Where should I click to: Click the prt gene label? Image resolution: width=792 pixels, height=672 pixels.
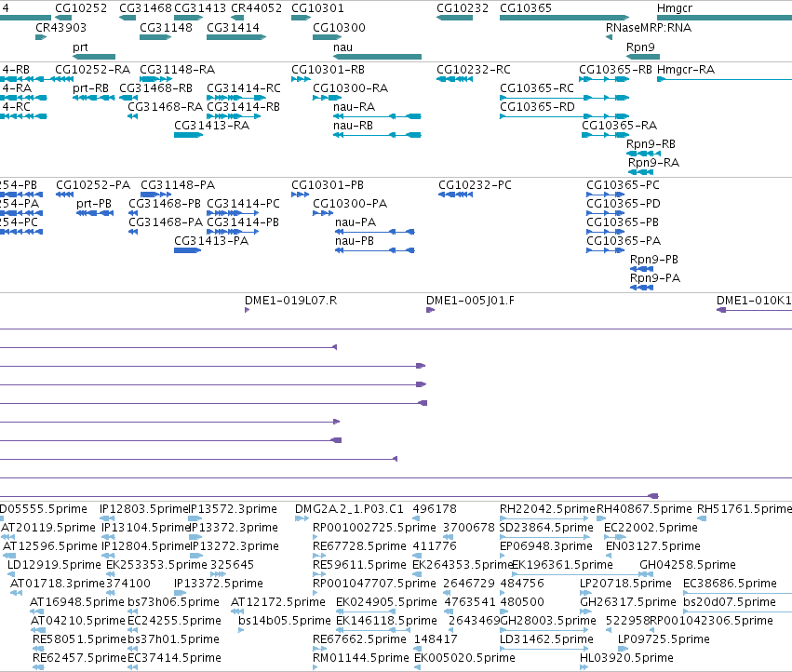[x=80, y=47]
